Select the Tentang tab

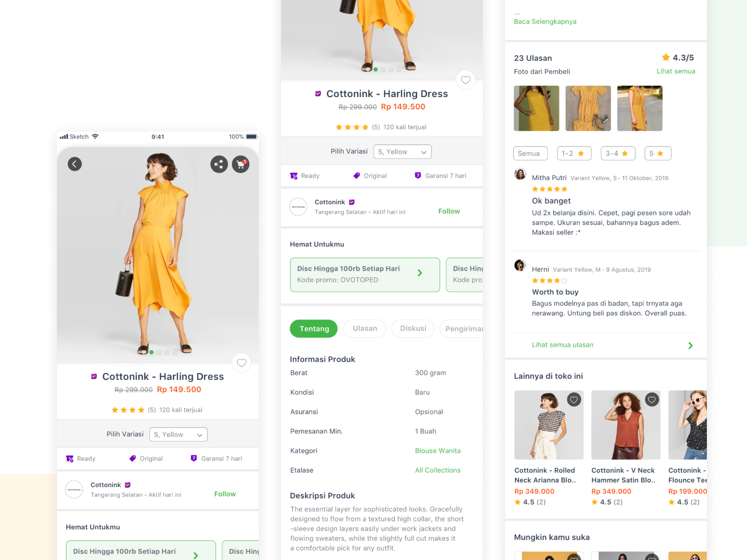314,329
